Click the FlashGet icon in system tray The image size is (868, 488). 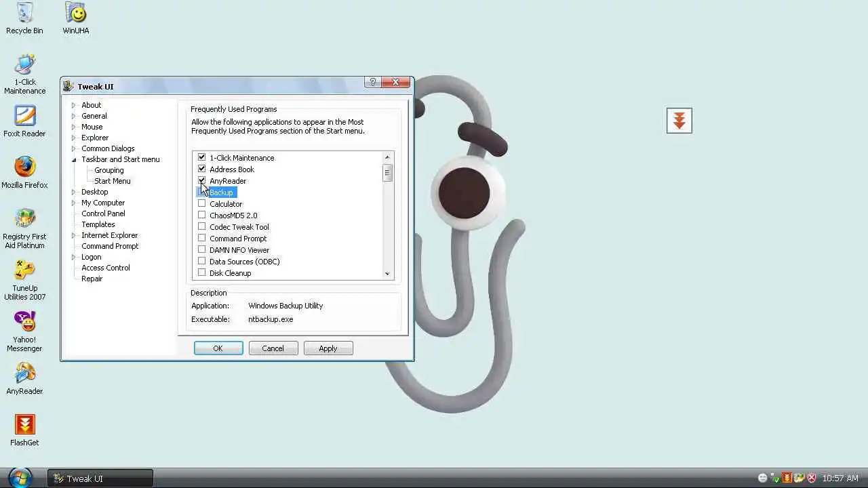point(787,478)
